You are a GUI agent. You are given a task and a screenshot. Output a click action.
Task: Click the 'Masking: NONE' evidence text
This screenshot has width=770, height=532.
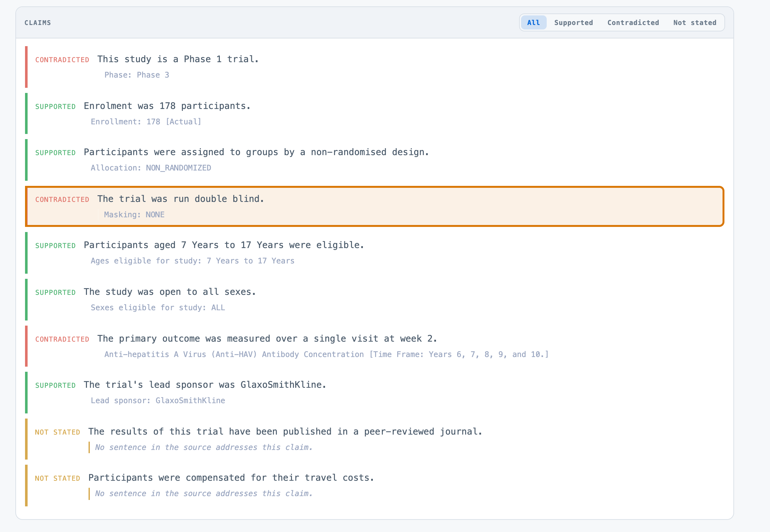pos(134,215)
